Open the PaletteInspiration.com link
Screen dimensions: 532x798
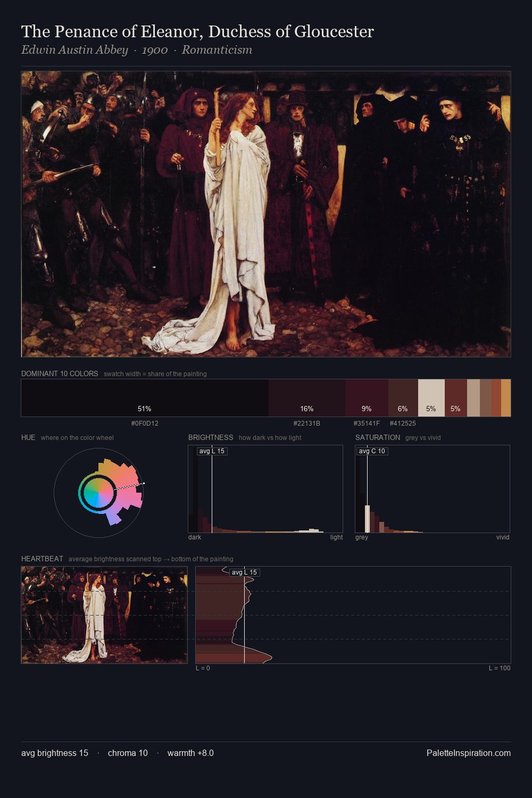(469, 753)
